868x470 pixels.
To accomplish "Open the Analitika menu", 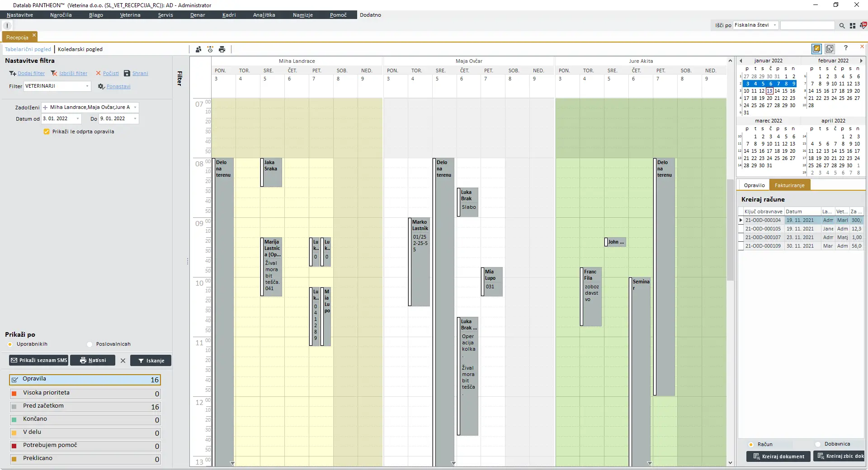I will point(264,15).
